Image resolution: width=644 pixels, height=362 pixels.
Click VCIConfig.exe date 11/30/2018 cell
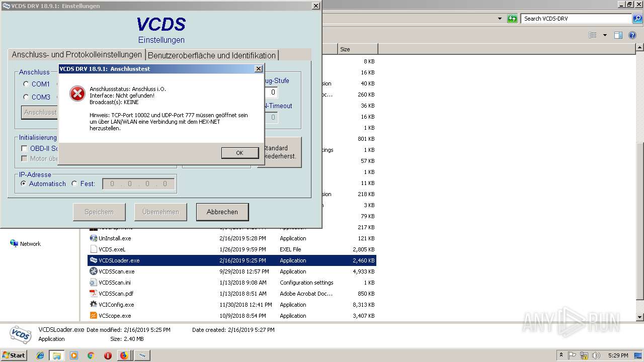[246, 305]
